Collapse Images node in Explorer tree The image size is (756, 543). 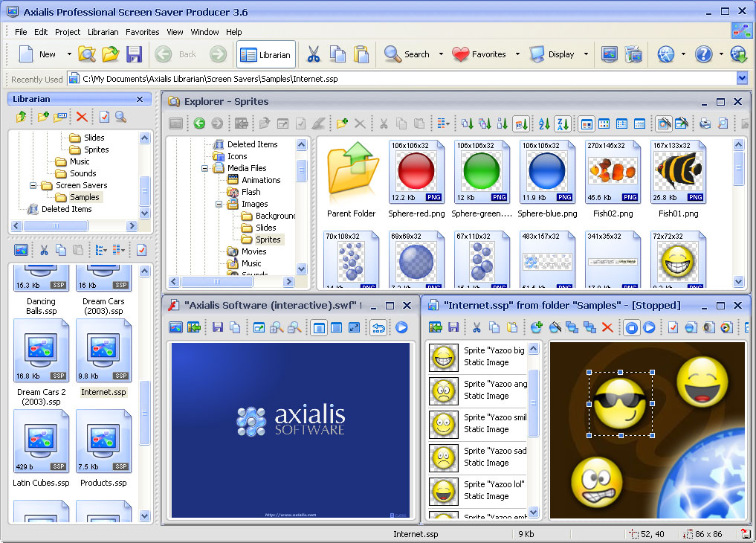219,204
